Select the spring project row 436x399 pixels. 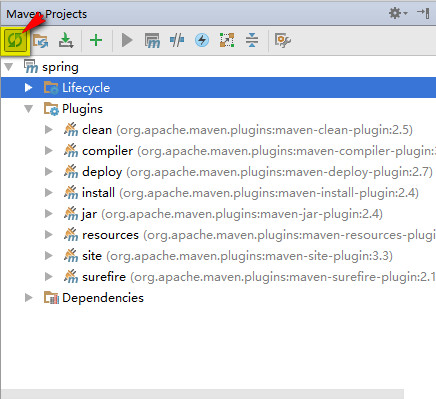pos(218,67)
